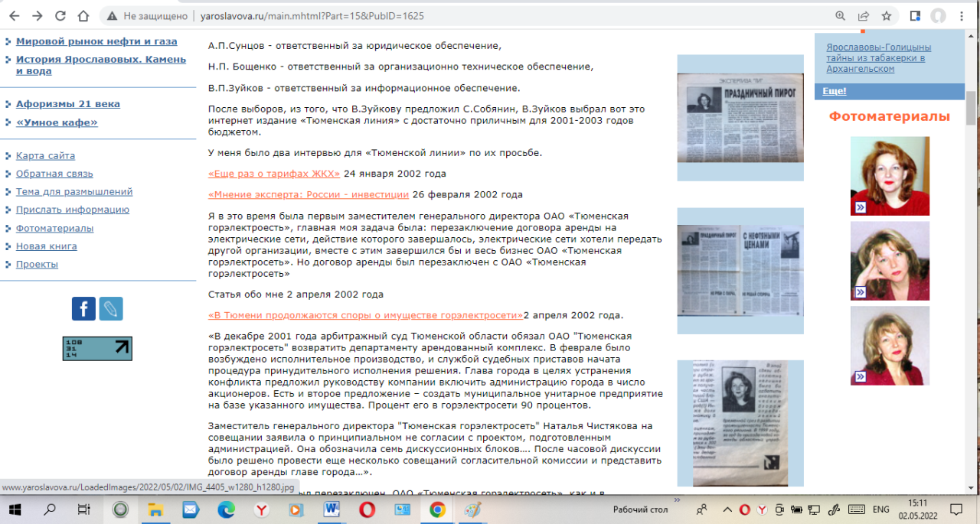Open the Chrome profile avatar

point(938,15)
